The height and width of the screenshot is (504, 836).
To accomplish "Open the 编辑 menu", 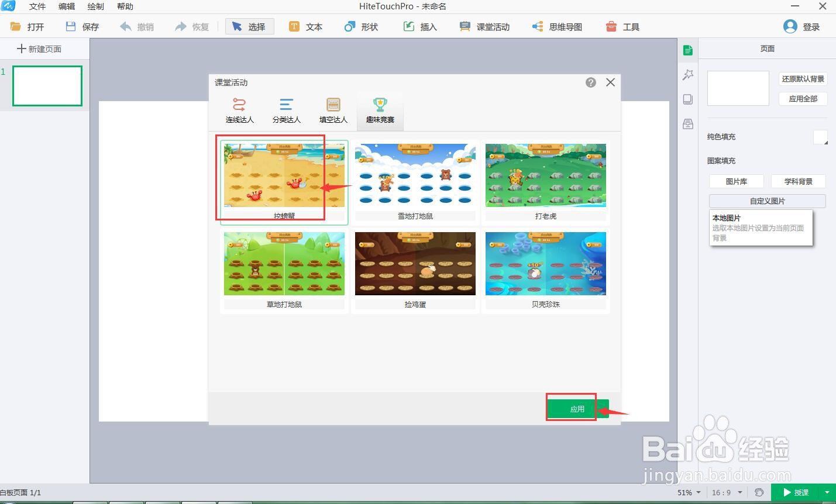I will click(x=67, y=6).
